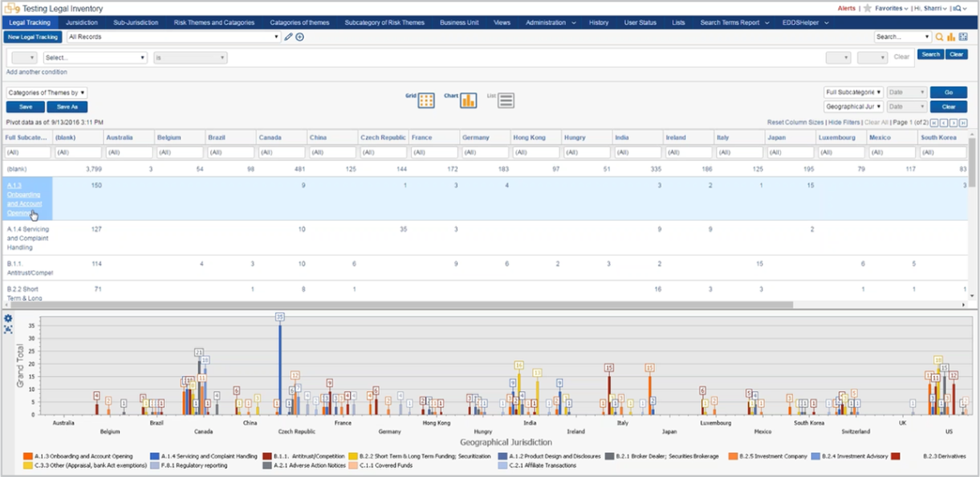The image size is (980, 477).
Task: Open the Administration menu
Action: pos(546,23)
